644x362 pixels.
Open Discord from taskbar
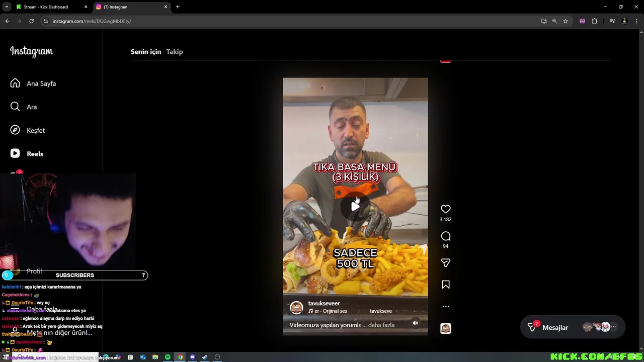point(192,357)
